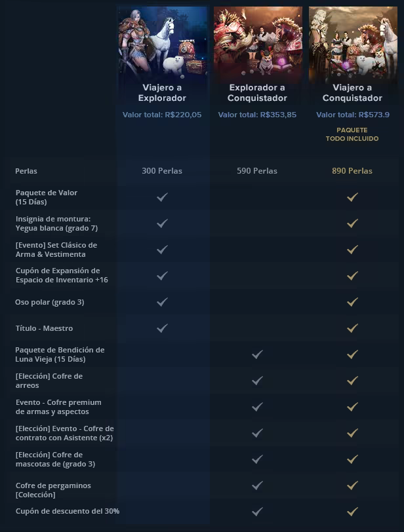Click the 890 Perlas gold value
The image size is (404, 532).
[x=352, y=171]
